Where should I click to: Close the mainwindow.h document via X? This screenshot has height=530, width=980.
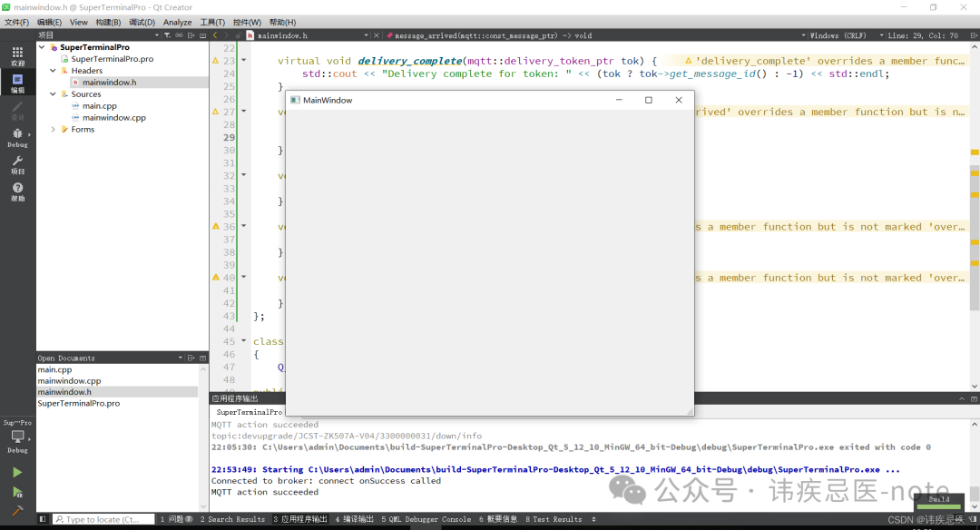tap(377, 35)
